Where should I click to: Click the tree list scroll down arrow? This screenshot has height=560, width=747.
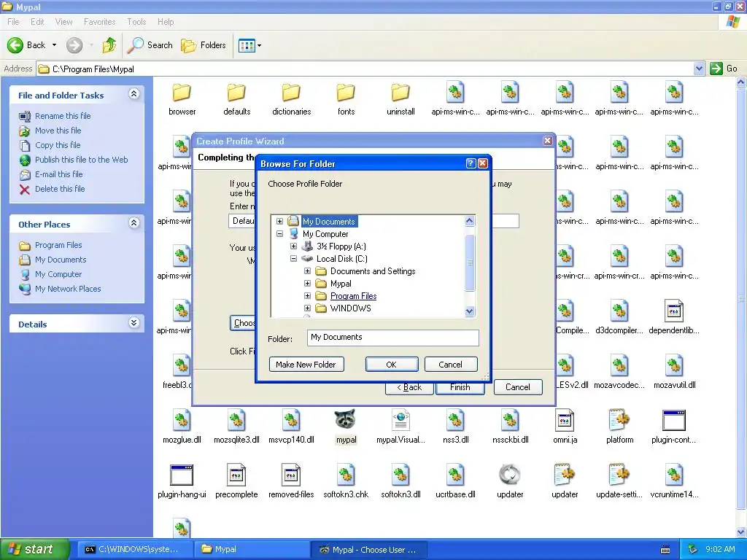pyautogui.click(x=469, y=311)
